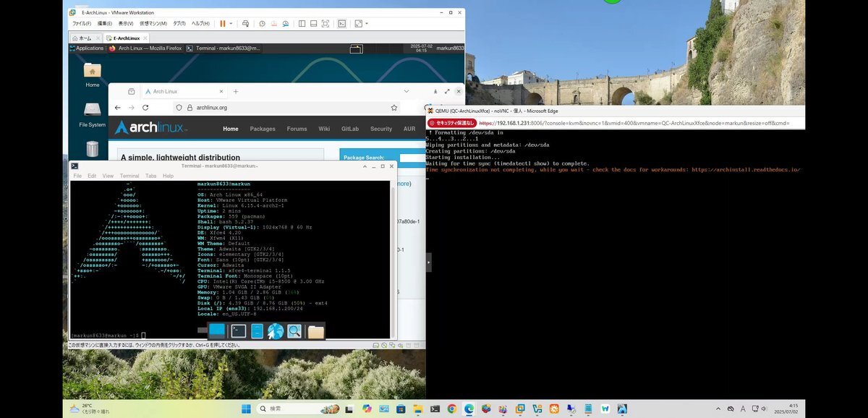Open the GitLab link on archlinux.org
This screenshot has height=418, width=868.
pos(350,129)
